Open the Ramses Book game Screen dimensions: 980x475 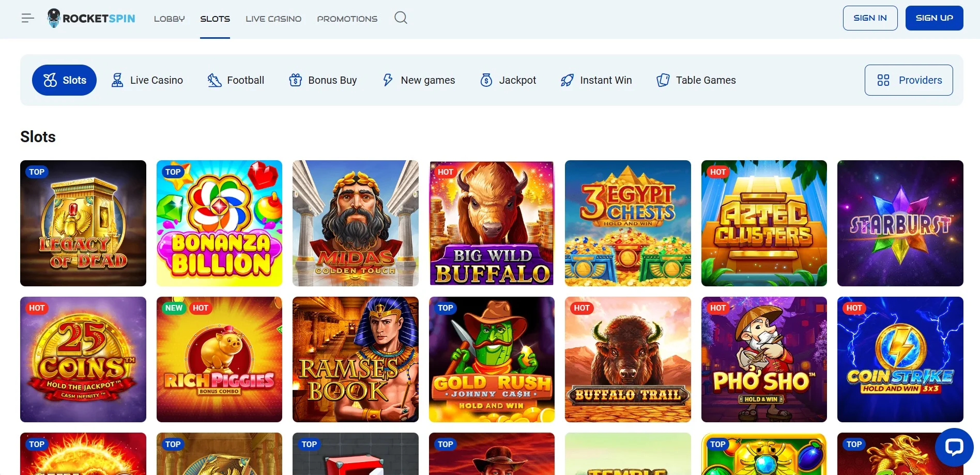(356, 359)
